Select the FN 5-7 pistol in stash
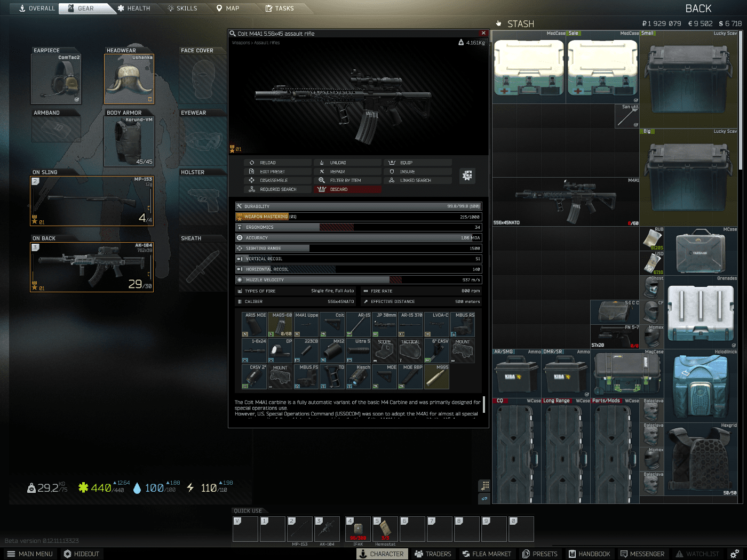The height and width of the screenshot is (560, 747). (x=615, y=337)
